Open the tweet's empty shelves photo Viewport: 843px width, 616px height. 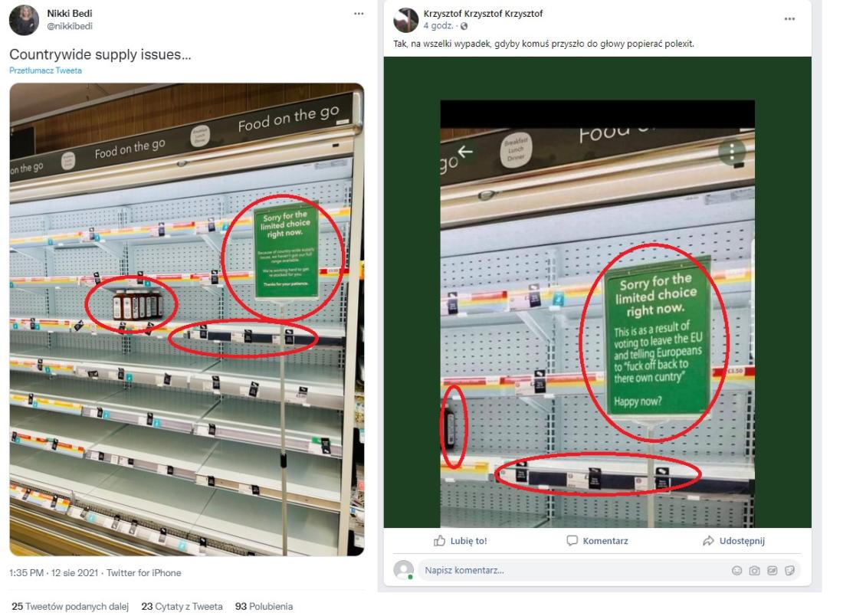pyautogui.click(x=186, y=319)
